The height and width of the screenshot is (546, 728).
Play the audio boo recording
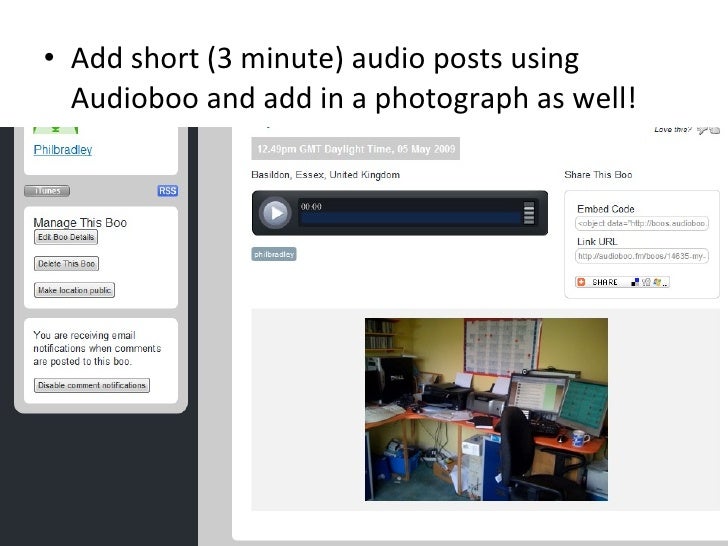(x=275, y=213)
